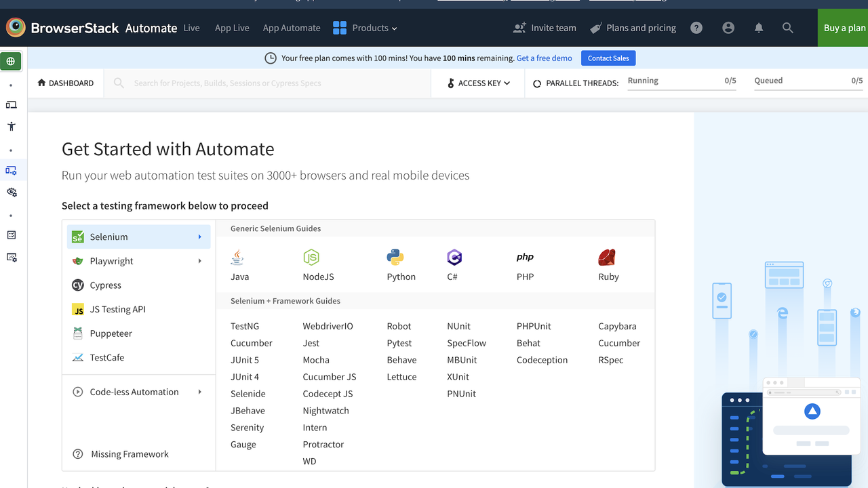868x488 pixels.
Task: Click the Java guide icon
Action: click(x=237, y=258)
